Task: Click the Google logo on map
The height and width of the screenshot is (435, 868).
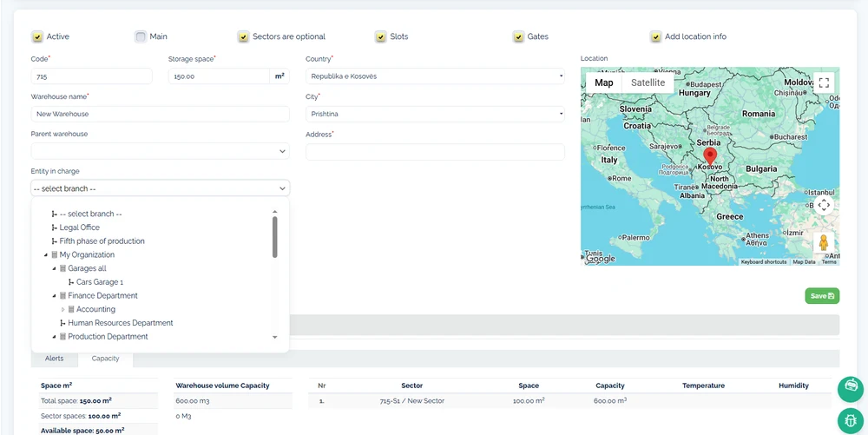Action: pos(600,259)
